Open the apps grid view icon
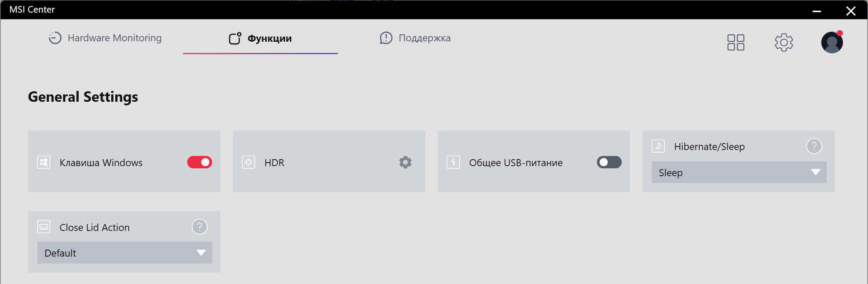The width and height of the screenshot is (868, 284). [x=736, y=42]
